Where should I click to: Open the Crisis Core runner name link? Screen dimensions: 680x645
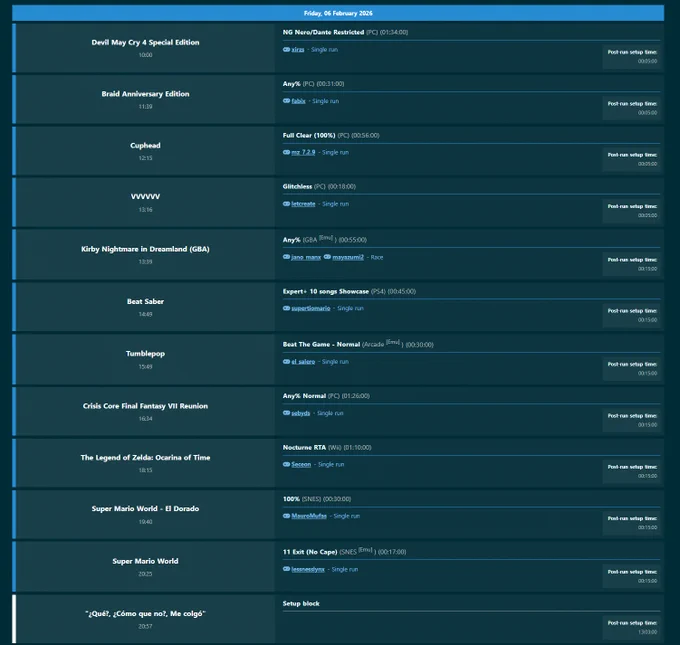point(301,413)
